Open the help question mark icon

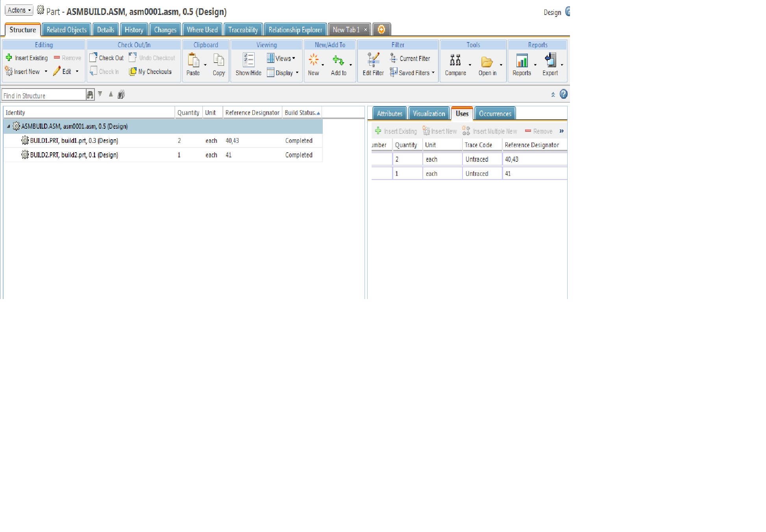coord(563,94)
